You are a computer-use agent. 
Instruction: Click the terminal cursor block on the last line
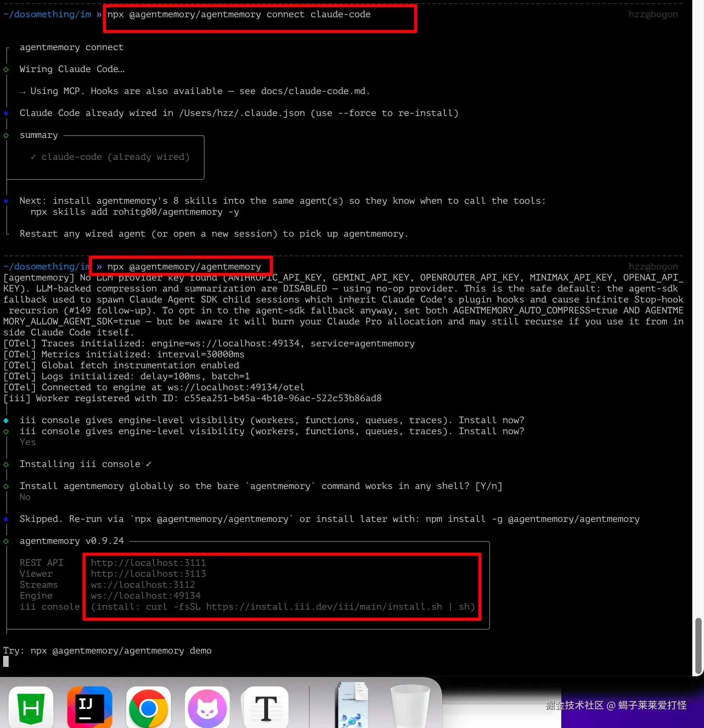coord(6,661)
